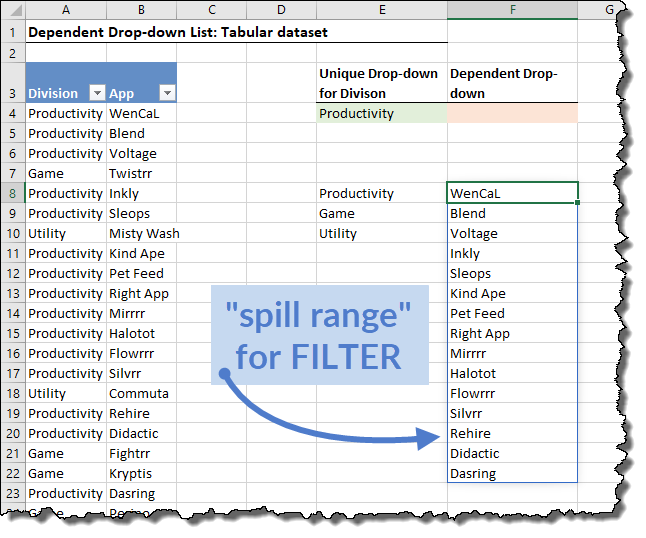Image resolution: width=646 pixels, height=538 pixels.
Task: Select cell F8 containing WenCaL
Action: tap(512, 193)
